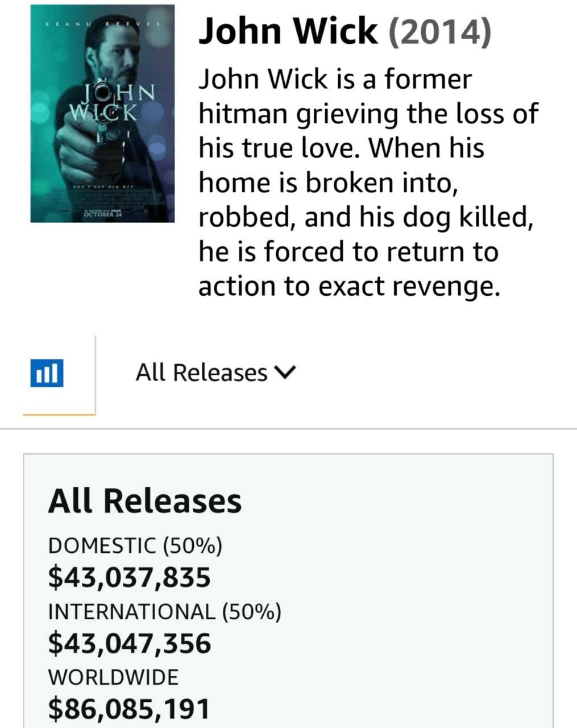Select the INTERNATIONAL (50%) label

pyautogui.click(x=165, y=611)
